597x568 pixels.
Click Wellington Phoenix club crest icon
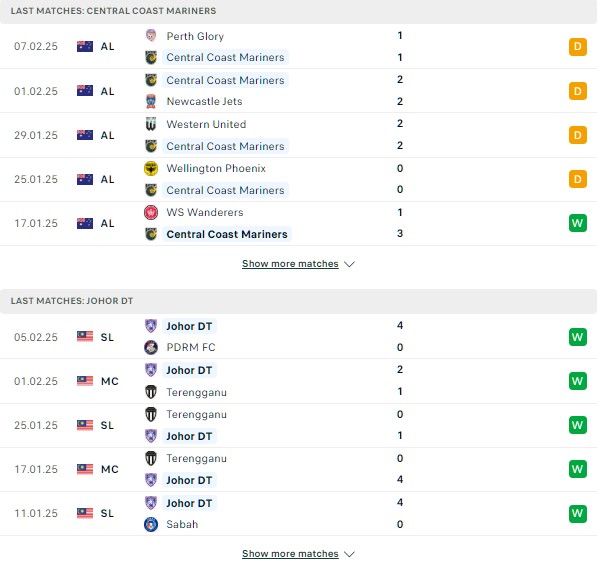tap(151, 168)
